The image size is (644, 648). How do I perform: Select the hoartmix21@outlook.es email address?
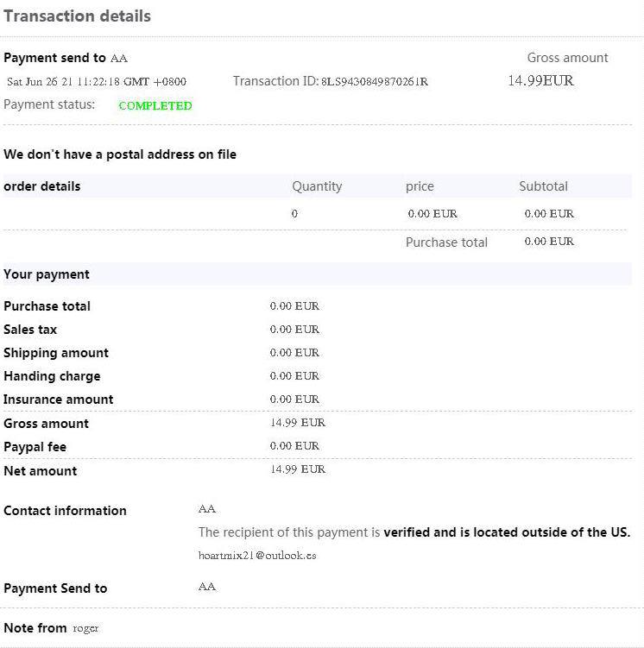tap(257, 556)
